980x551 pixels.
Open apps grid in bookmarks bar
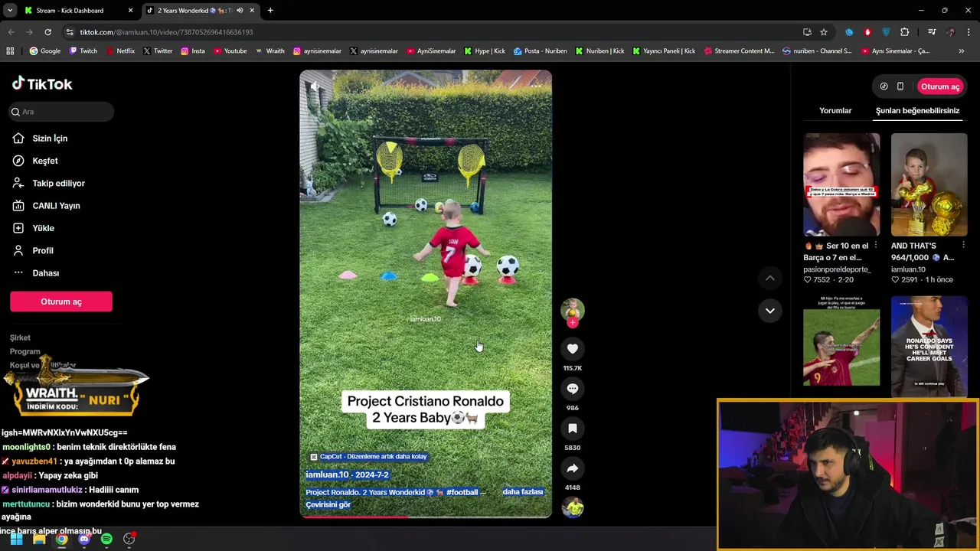click(x=10, y=51)
